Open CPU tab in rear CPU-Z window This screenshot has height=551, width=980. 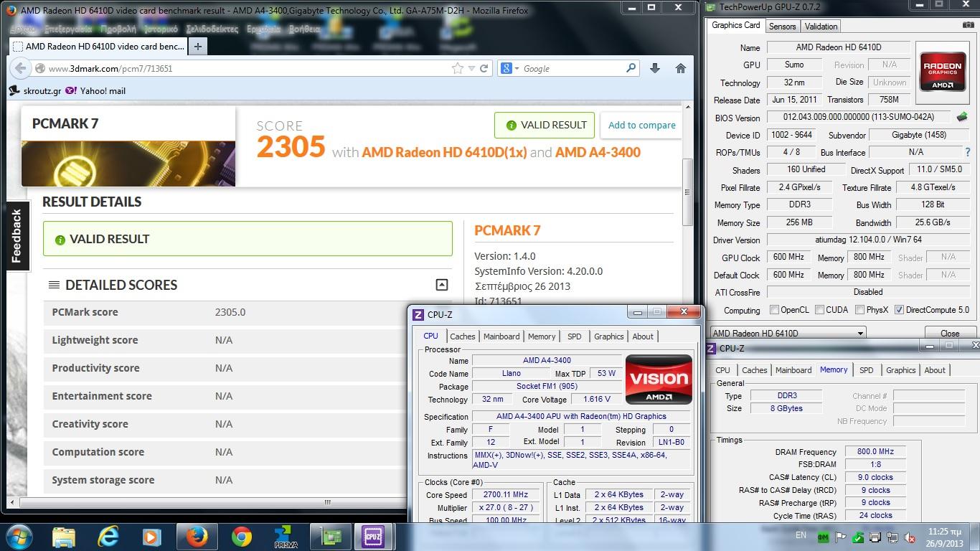pos(723,370)
